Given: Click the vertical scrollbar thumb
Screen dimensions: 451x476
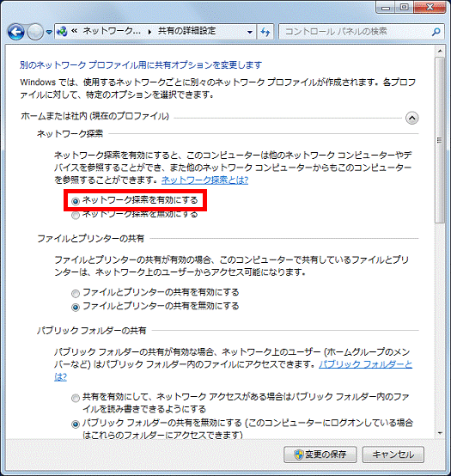Looking at the screenshot, I should (x=440, y=140).
